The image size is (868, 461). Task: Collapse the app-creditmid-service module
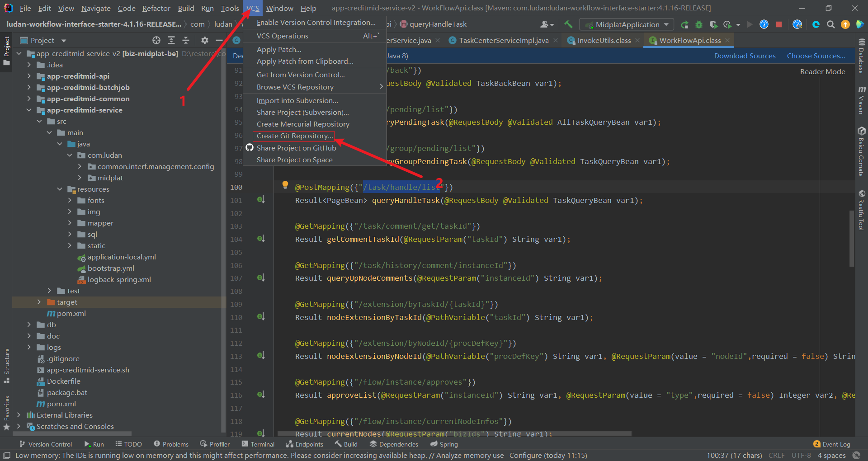[x=29, y=110]
